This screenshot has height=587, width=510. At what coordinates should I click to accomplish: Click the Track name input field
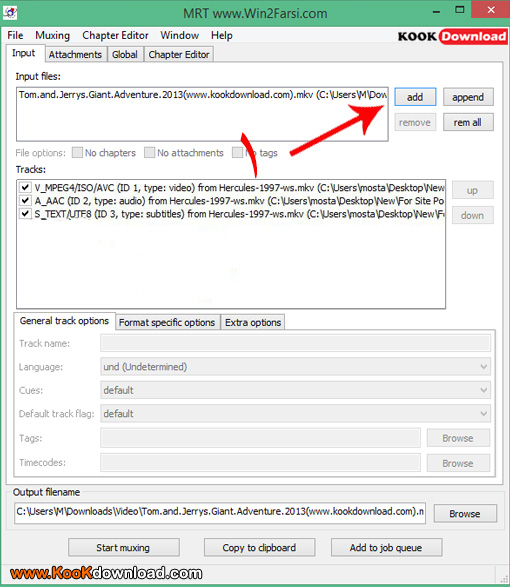pyautogui.click(x=295, y=343)
